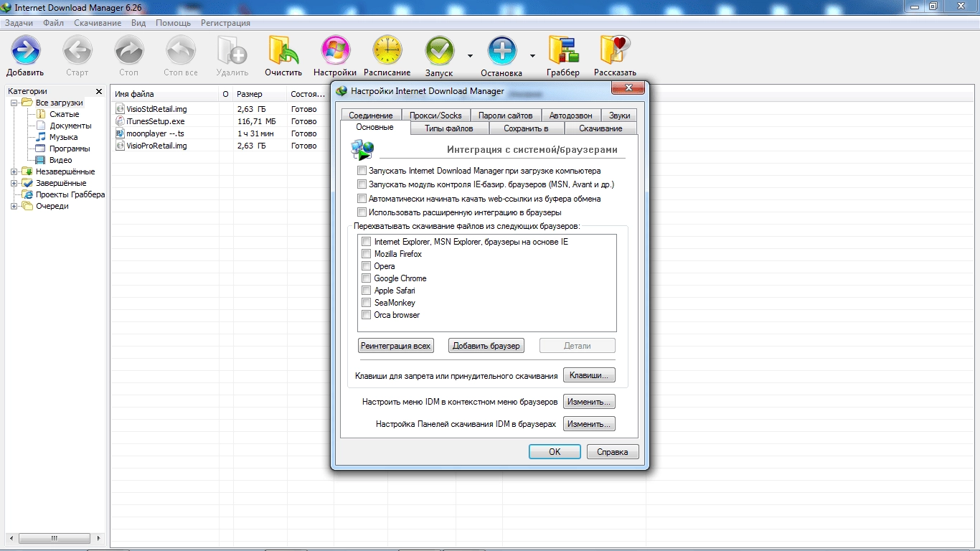Click the Стоп все toolbar icon
The image size is (980, 551).
point(181,52)
